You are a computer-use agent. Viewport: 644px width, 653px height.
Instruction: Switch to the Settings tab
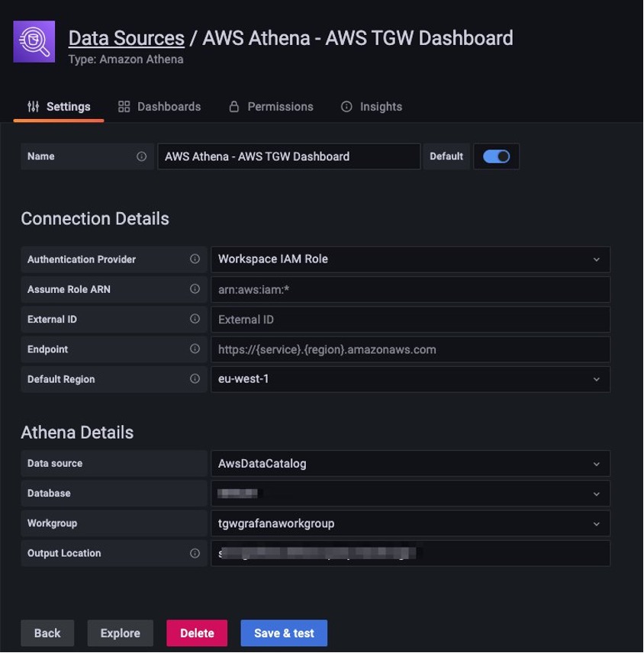point(59,107)
